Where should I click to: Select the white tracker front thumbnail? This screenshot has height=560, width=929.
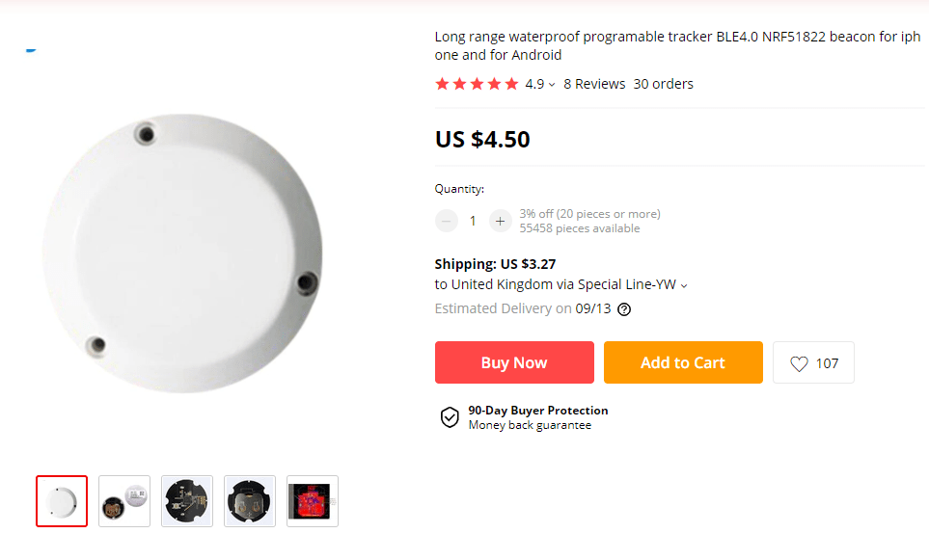coord(62,501)
